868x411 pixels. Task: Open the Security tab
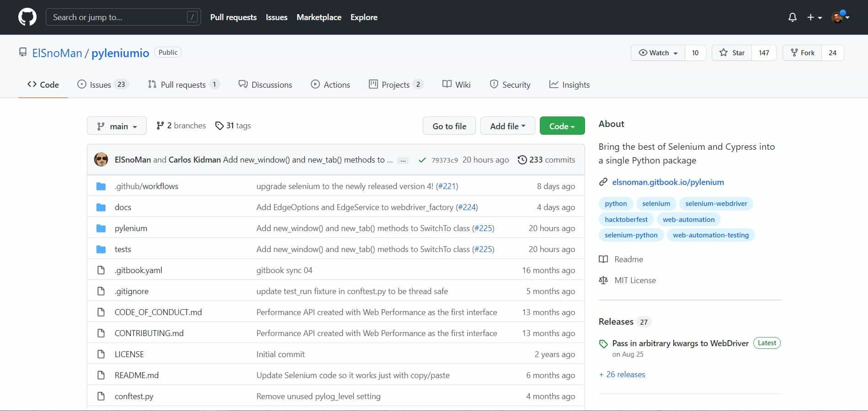[x=510, y=84]
